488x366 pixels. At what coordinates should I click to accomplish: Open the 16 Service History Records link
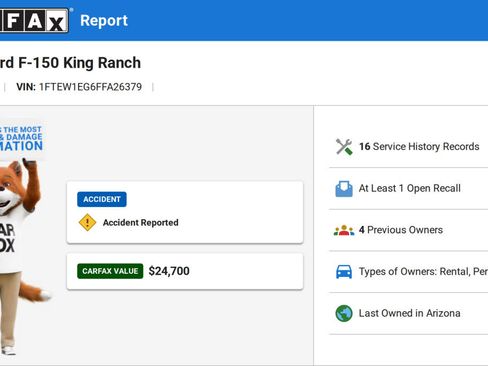tap(419, 147)
